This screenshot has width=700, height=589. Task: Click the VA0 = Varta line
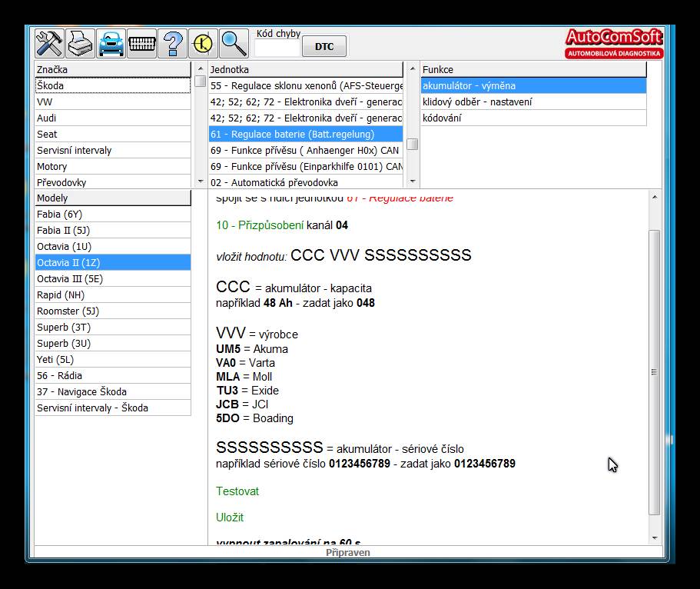tap(246, 362)
